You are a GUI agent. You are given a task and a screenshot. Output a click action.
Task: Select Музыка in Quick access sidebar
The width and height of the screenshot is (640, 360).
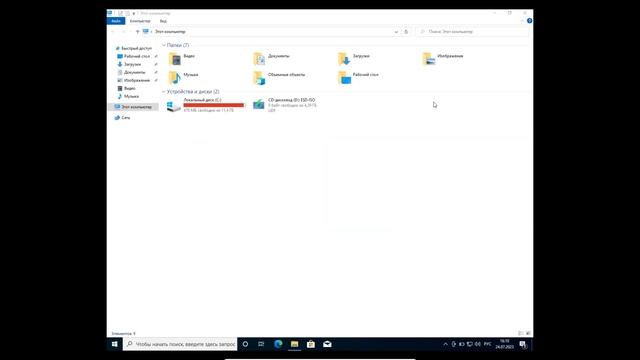128,96
